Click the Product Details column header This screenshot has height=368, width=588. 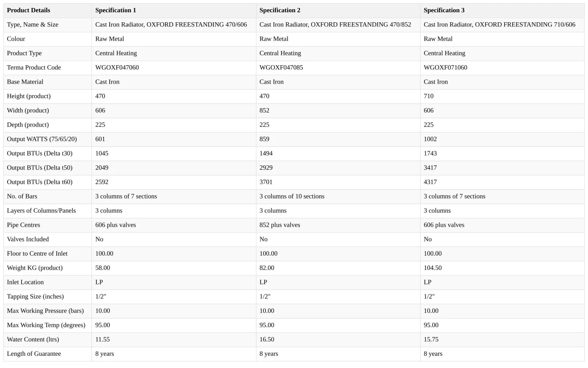point(47,11)
